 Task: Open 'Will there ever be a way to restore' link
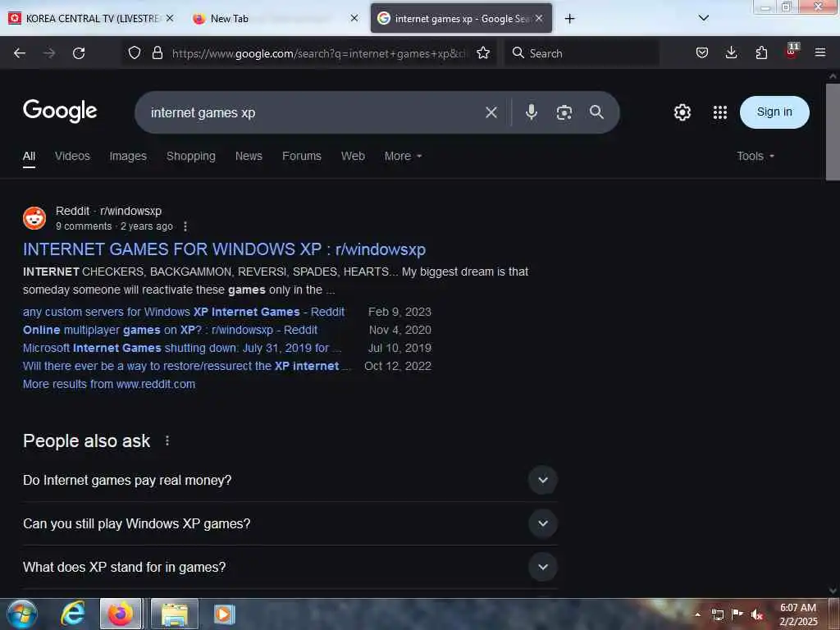tap(187, 366)
